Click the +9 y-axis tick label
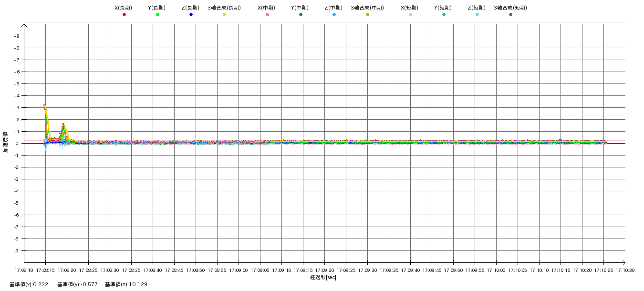This screenshot has height=291, width=644. 16,36
